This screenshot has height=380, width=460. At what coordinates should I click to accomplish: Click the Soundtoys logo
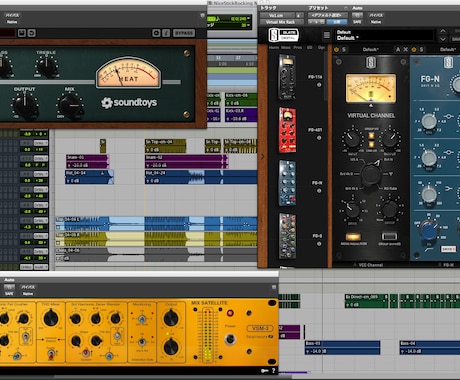[x=129, y=103]
